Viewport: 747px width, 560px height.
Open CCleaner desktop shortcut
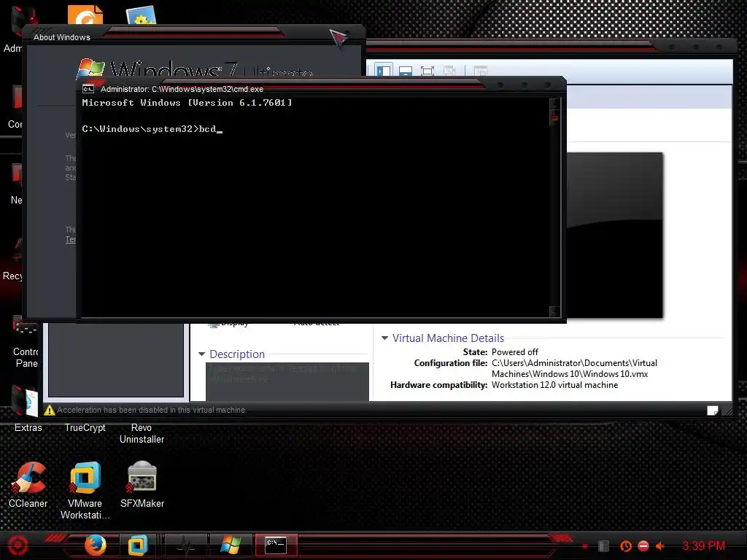28,485
